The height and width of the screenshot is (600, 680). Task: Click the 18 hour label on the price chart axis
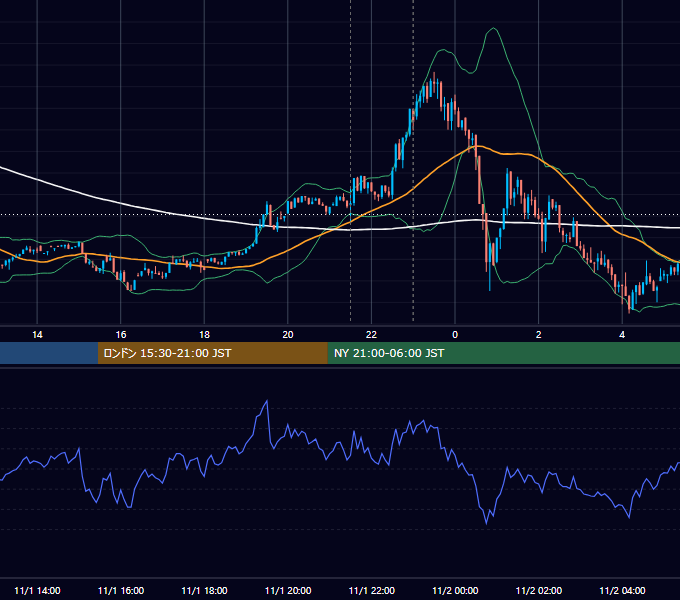(x=204, y=335)
